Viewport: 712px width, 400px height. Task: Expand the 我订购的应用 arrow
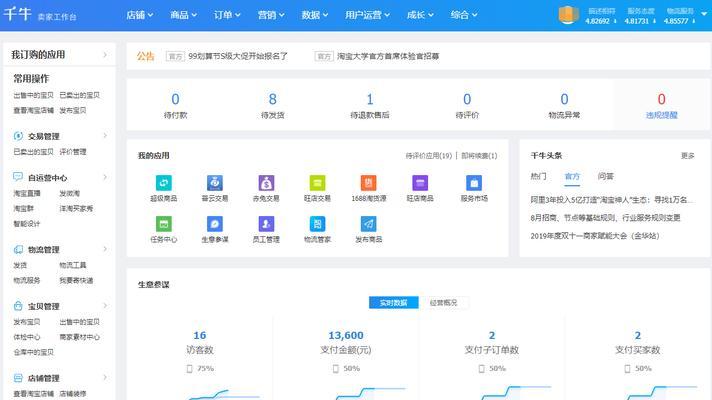click(x=105, y=55)
